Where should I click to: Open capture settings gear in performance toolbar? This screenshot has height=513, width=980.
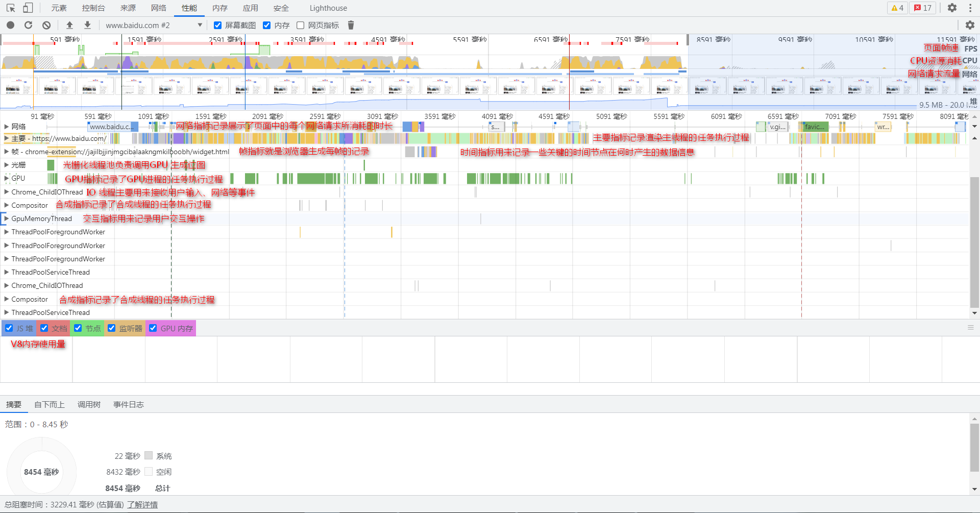click(x=970, y=25)
